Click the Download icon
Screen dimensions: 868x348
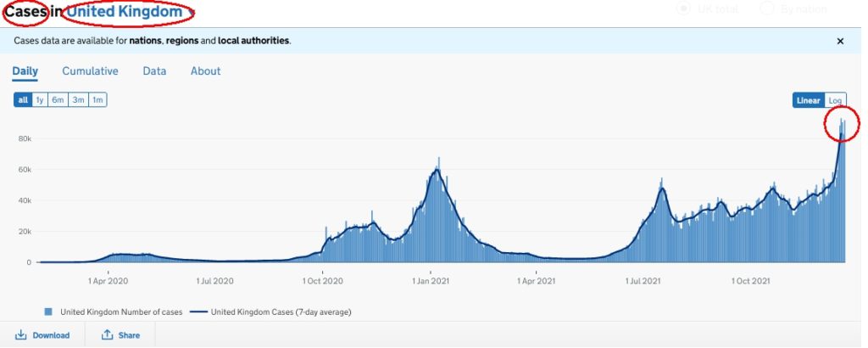point(20,334)
